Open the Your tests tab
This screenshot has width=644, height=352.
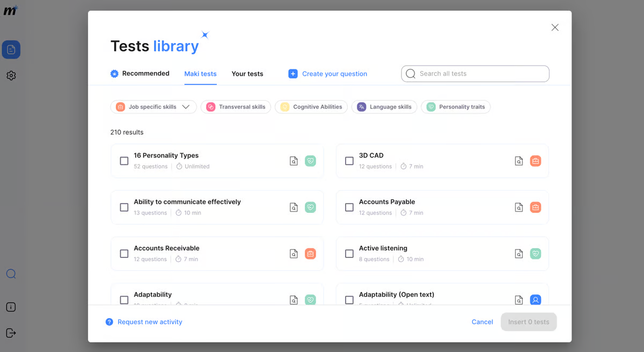coord(247,74)
